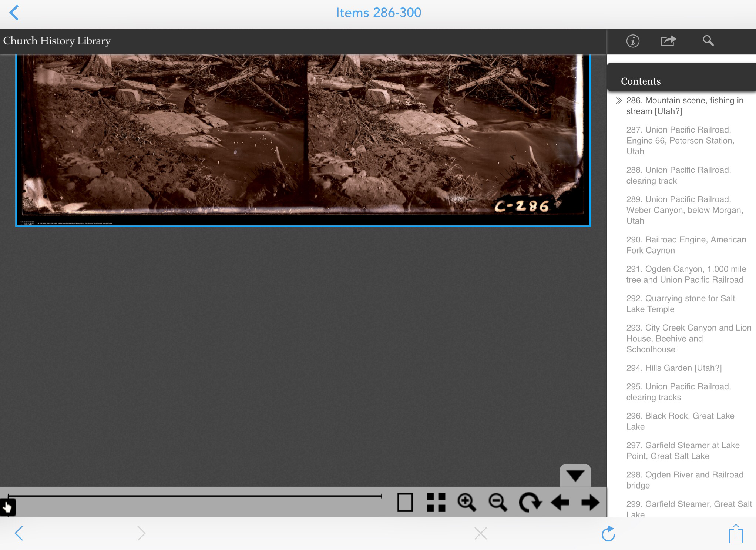
Task: Open the item information icon
Action: pos(632,41)
